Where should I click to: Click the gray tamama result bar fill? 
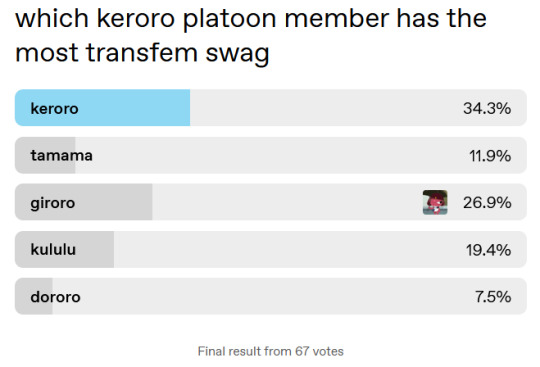click(x=45, y=155)
